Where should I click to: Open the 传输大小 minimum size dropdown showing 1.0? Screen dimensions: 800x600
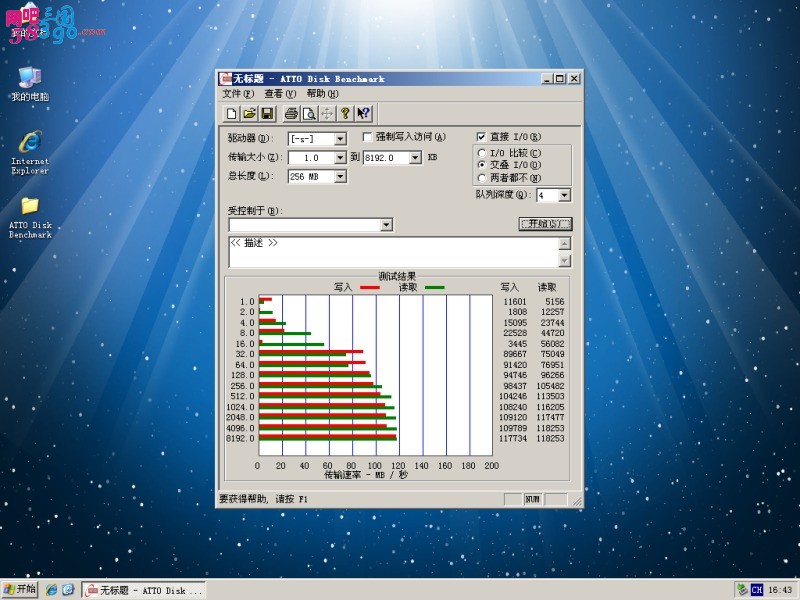pos(340,158)
